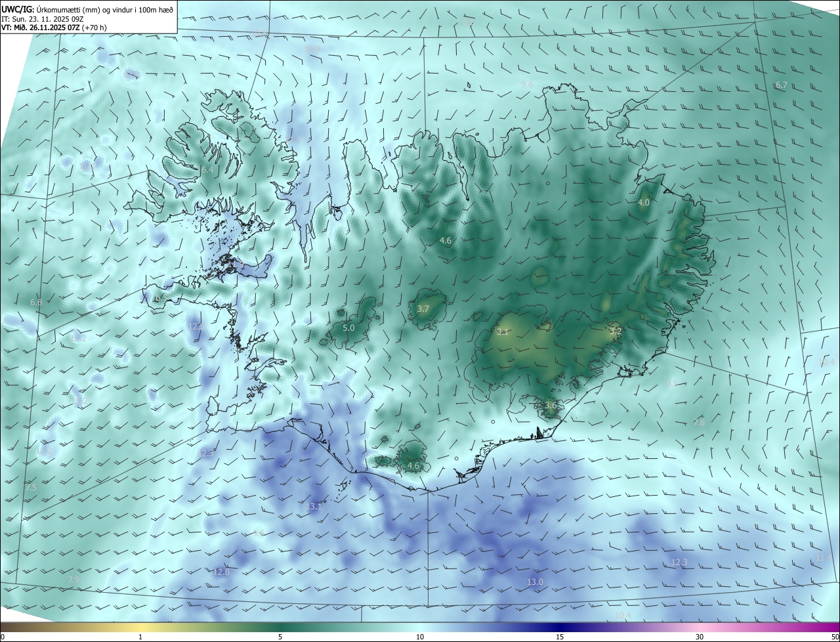Click the 5.0 value label
This screenshot has height=642, width=840.
click(348, 328)
